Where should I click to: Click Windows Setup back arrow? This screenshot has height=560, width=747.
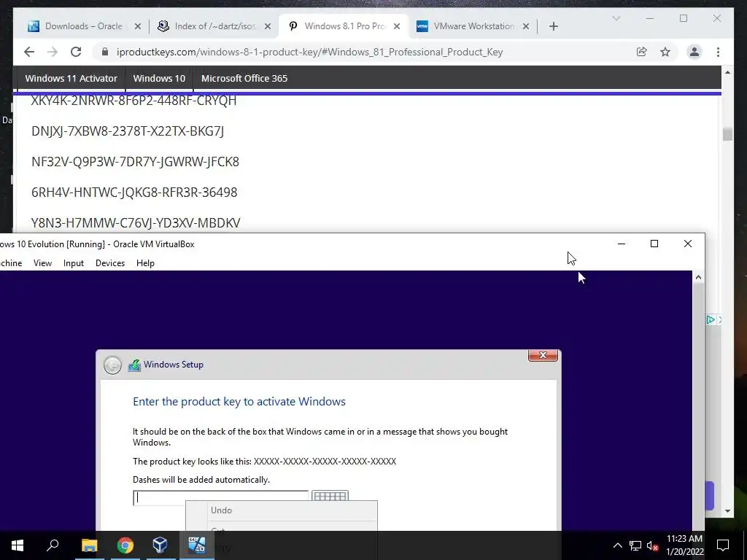(x=113, y=365)
